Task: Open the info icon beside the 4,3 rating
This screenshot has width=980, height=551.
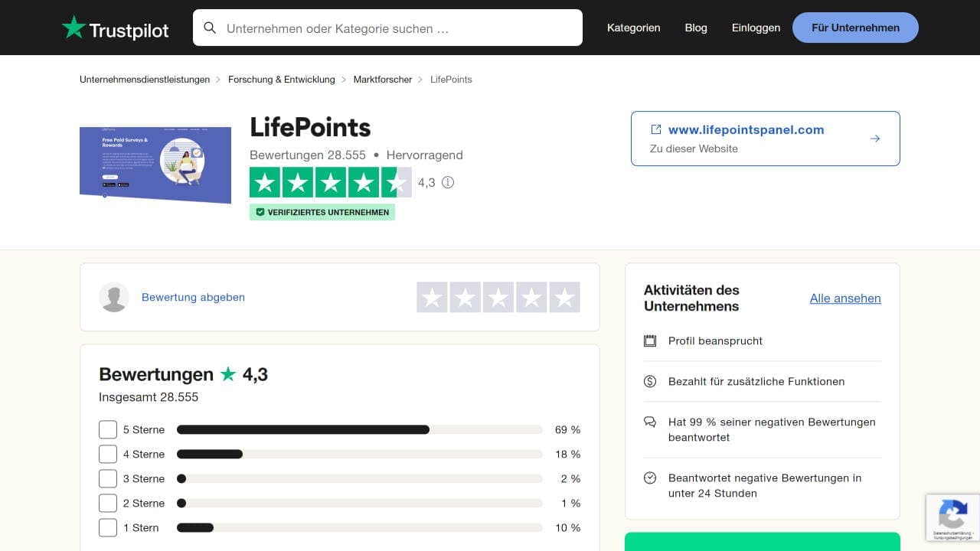Action: (448, 183)
